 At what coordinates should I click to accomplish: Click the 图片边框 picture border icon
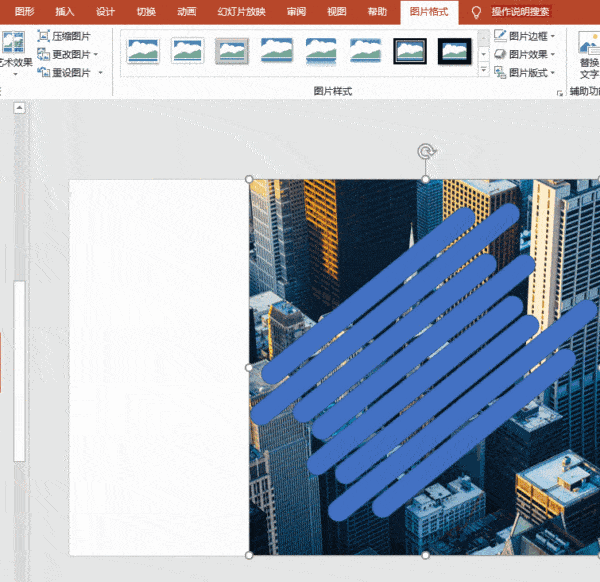click(x=500, y=36)
